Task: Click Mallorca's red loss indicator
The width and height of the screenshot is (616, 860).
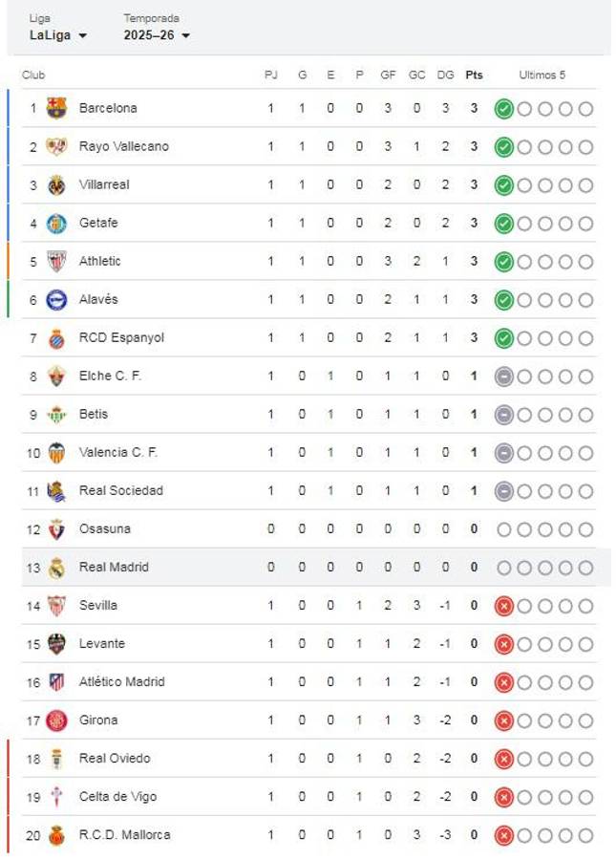Action: click(x=505, y=834)
